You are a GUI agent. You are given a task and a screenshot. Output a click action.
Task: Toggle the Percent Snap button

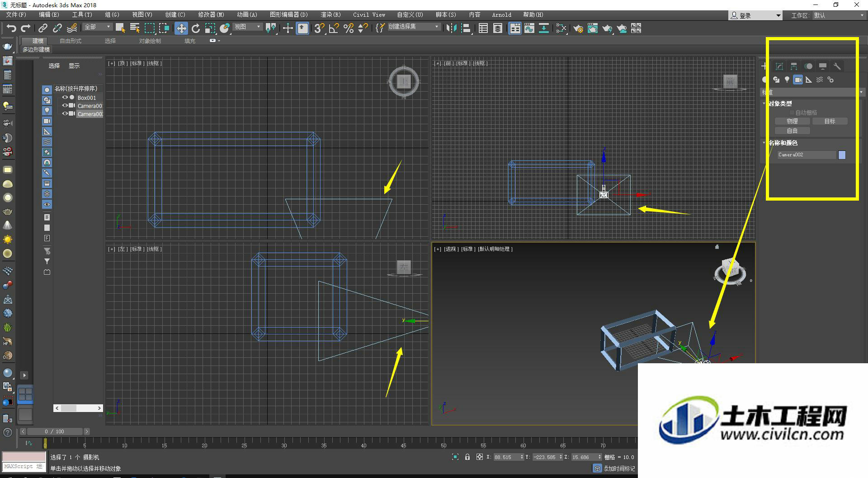coord(349,28)
